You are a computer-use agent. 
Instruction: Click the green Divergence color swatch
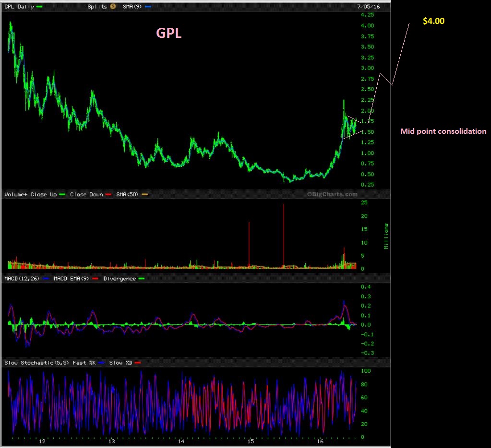(143, 278)
